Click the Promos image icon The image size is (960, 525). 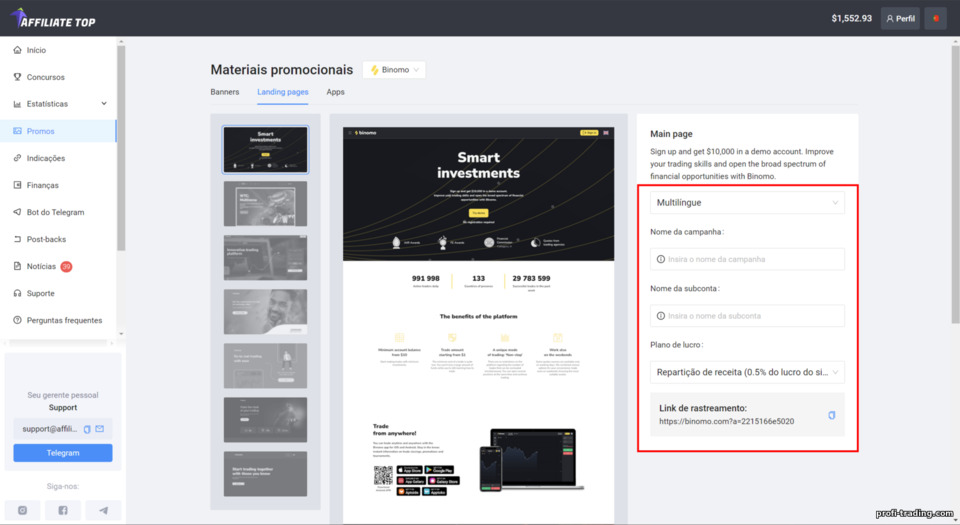(x=17, y=131)
